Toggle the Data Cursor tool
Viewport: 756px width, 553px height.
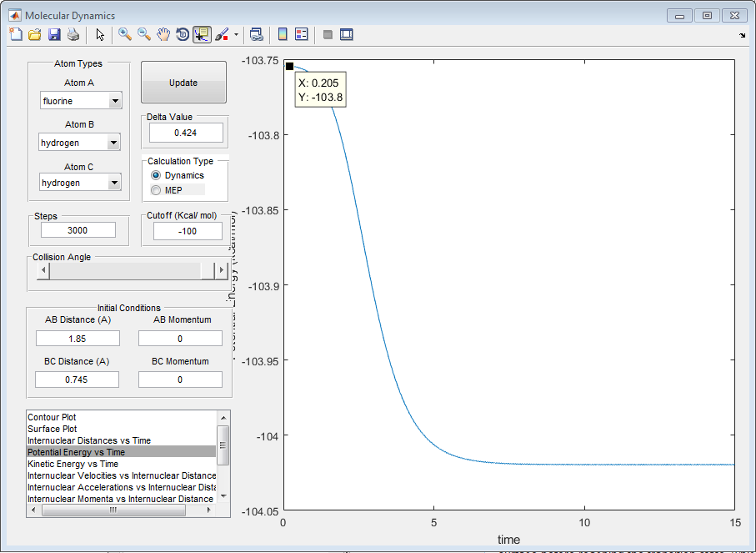pos(202,34)
